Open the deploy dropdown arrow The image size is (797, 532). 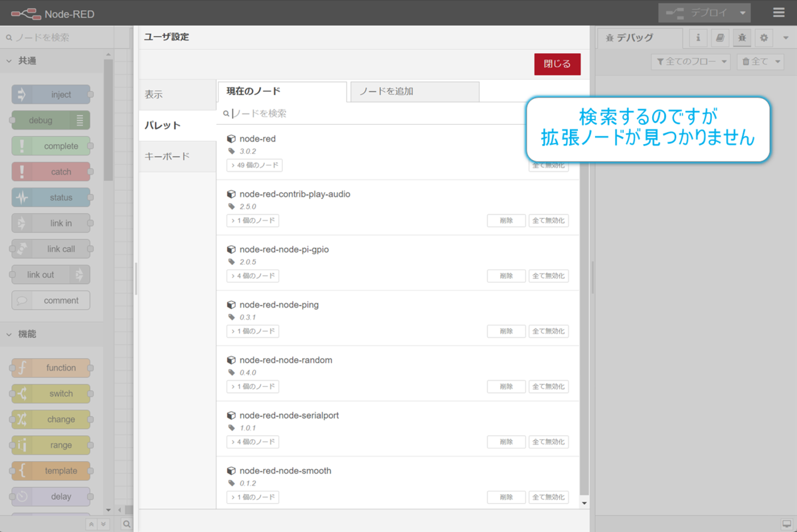743,13
